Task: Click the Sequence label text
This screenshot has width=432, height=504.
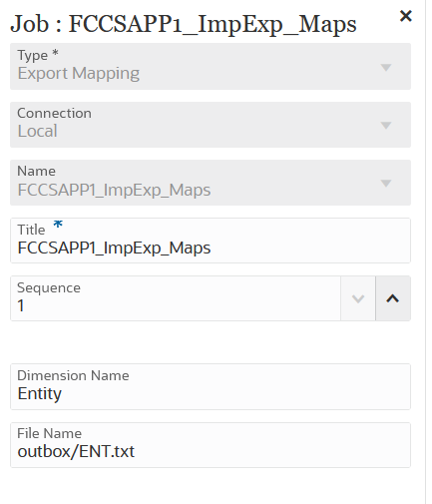Action: pos(49,288)
